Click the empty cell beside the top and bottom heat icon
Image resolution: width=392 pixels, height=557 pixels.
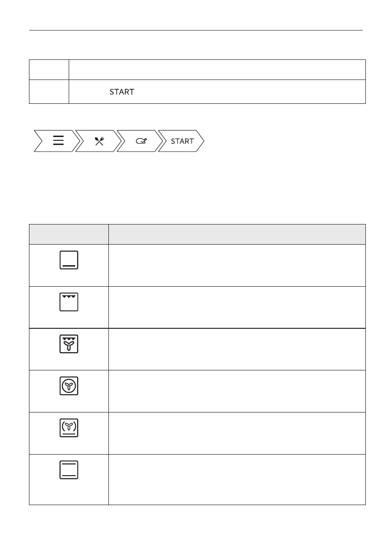[x=236, y=479]
